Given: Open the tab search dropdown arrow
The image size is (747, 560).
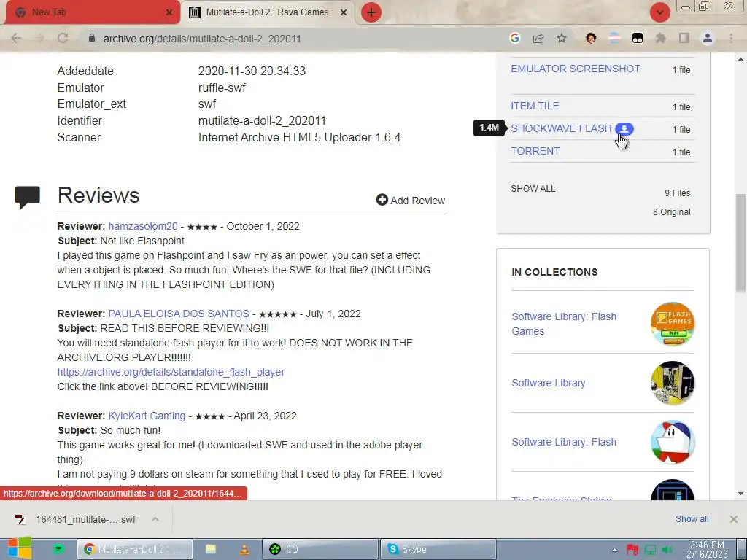Looking at the screenshot, I should click(659, 12).
